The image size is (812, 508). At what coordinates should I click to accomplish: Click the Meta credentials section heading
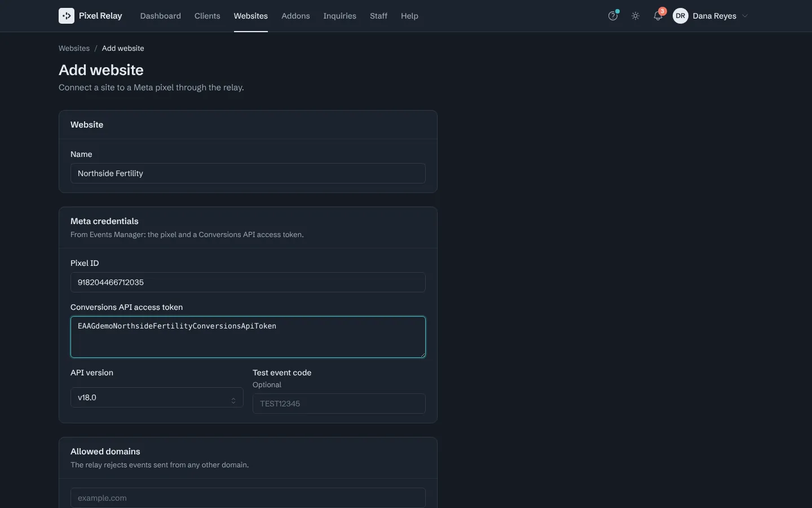coord(104,221)
